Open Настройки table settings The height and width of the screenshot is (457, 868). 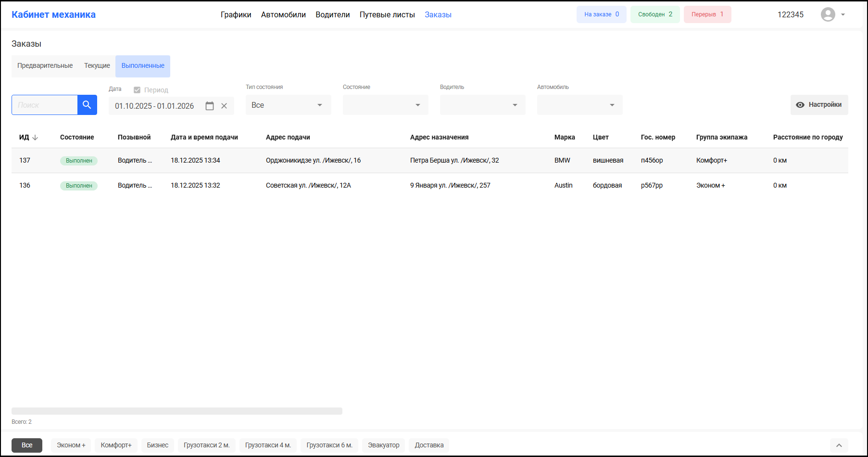(819, 105)
